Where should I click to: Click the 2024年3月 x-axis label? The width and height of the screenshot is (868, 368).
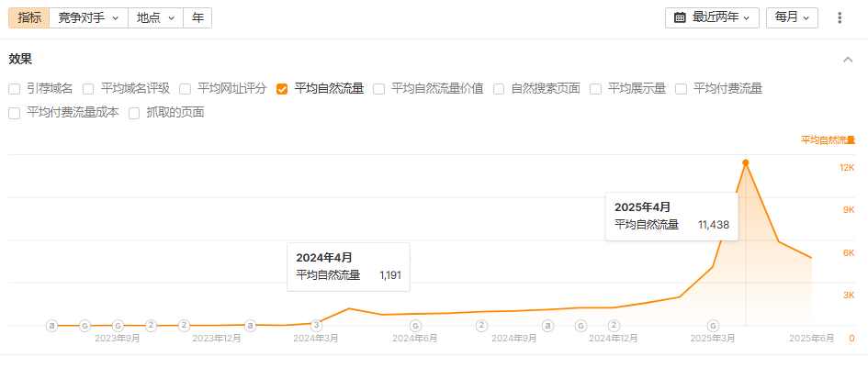[316, 338]
